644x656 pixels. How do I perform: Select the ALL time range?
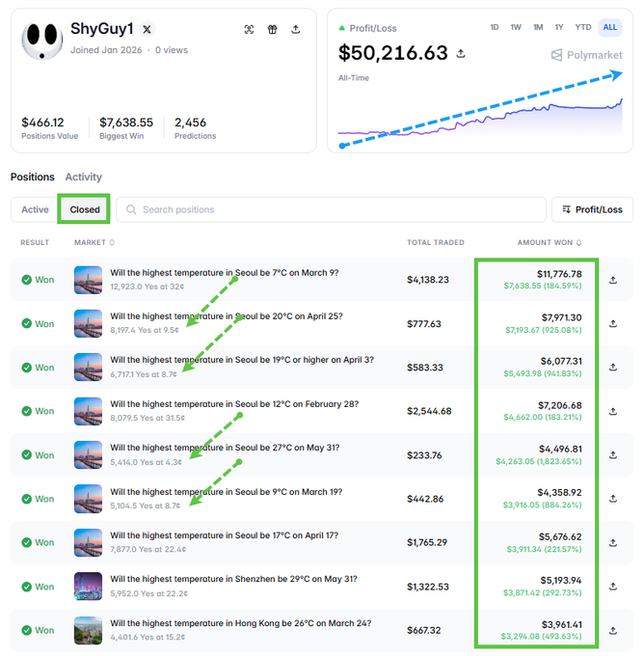click(609, 27)
